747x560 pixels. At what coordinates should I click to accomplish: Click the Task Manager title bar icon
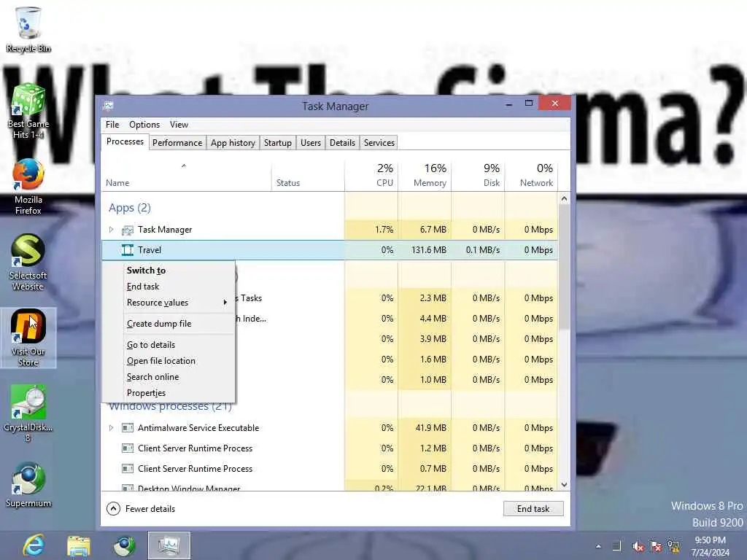coord(108,105)
